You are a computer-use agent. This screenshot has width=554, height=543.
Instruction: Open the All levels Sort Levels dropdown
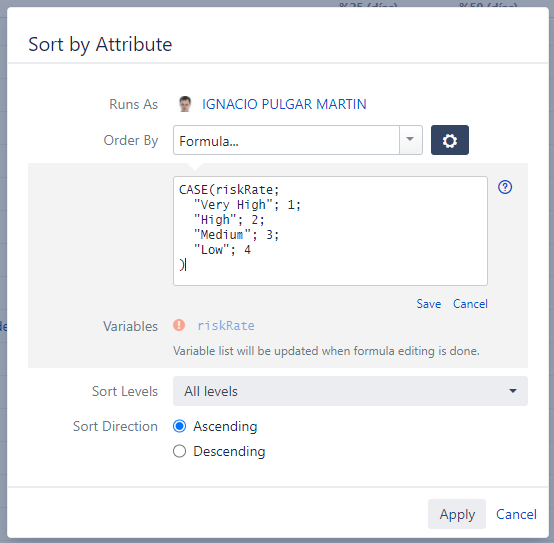pyautogui.click(x=350, y=391)
